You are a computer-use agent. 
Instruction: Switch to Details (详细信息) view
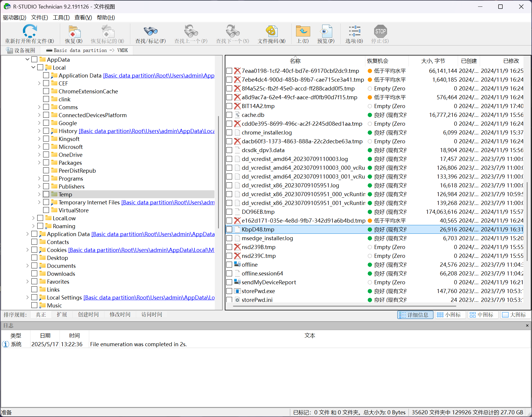pyautogui.click(x=415, y=315)
